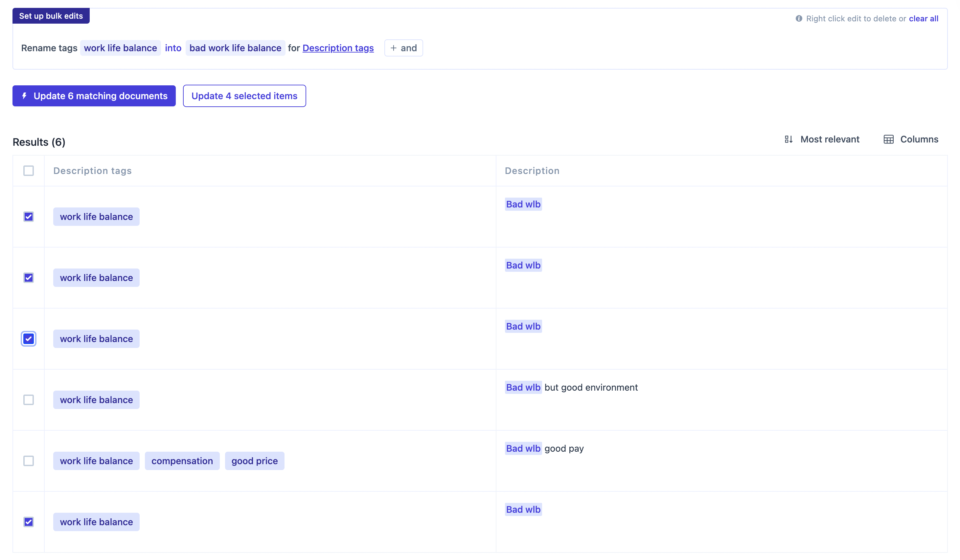Toggle the select-all header checkbox
The image size is (960, 560).
[x=29, y=171]
